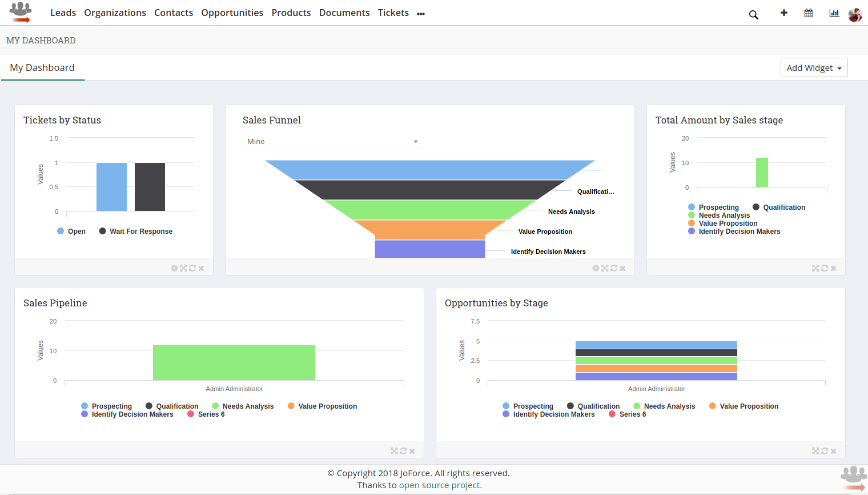Viewport: 868px width, 495px height.
Task: Click the user profile avatar
Action: click(855, 14)
